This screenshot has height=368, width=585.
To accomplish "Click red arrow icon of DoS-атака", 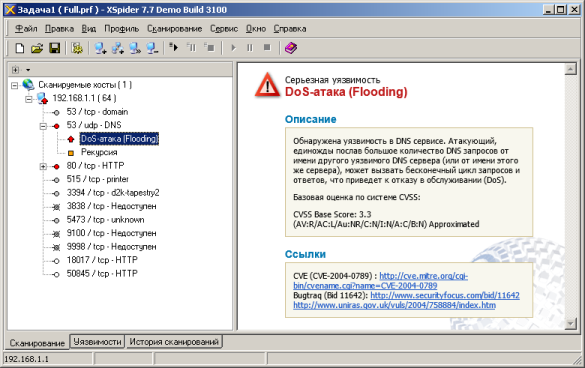I will tap(71, 139).
